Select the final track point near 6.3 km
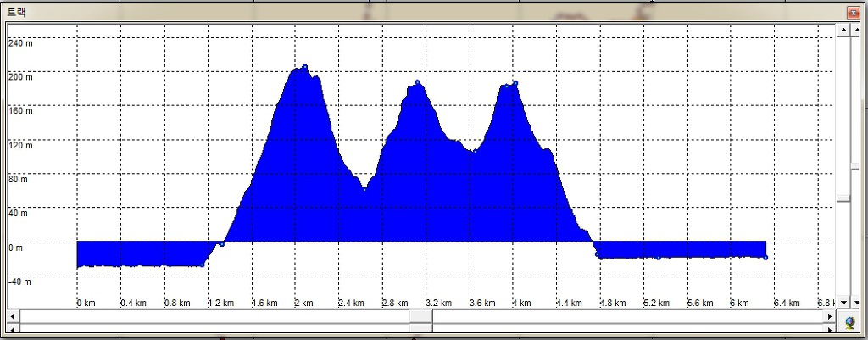The image size is (868, 340). 765,258
